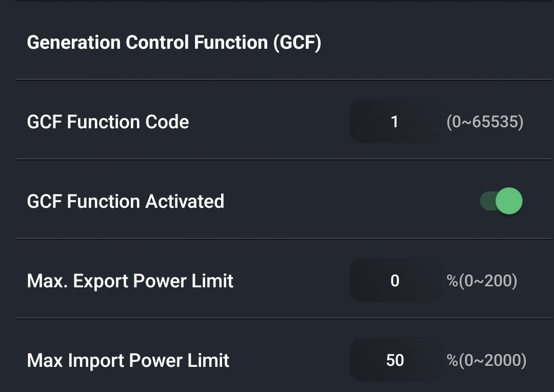This screenshot has height=392, width=554.
Task: Tap the Max. Export Power Limit label
Action: click(130, 281)
